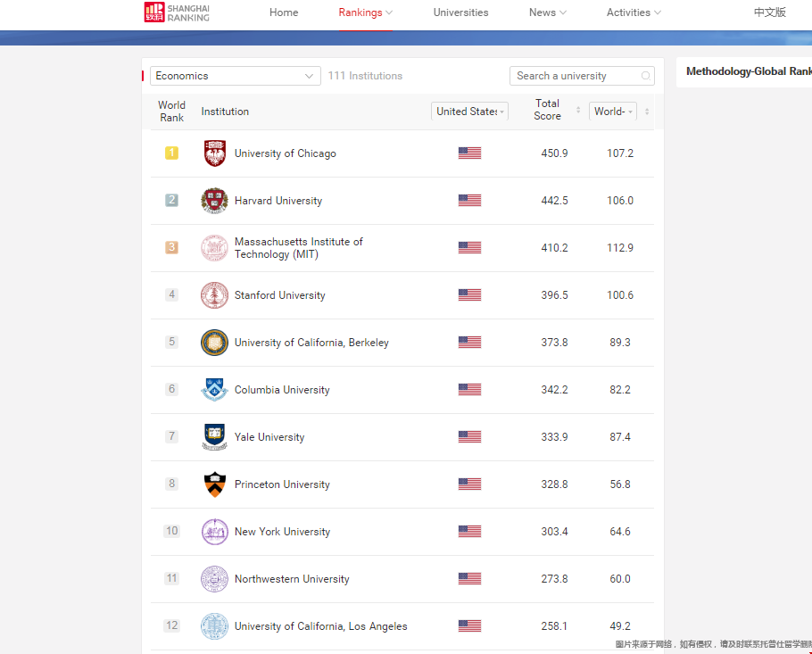
Task: Click the New York University seal icon
Action: [214, 531]
